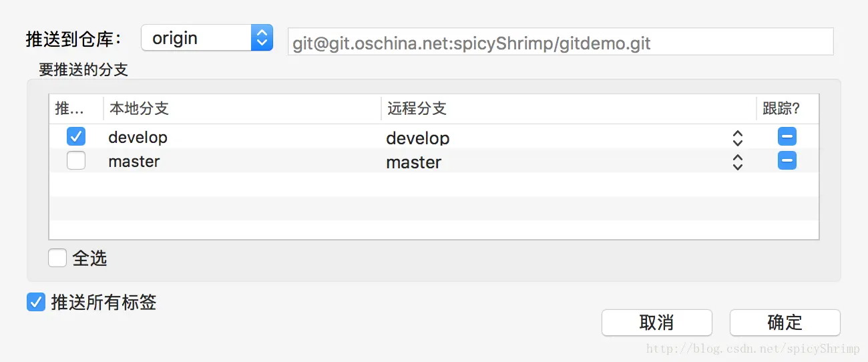Select the local develop branch row
Screen dimensions: 868x362
tap(138, 138)
